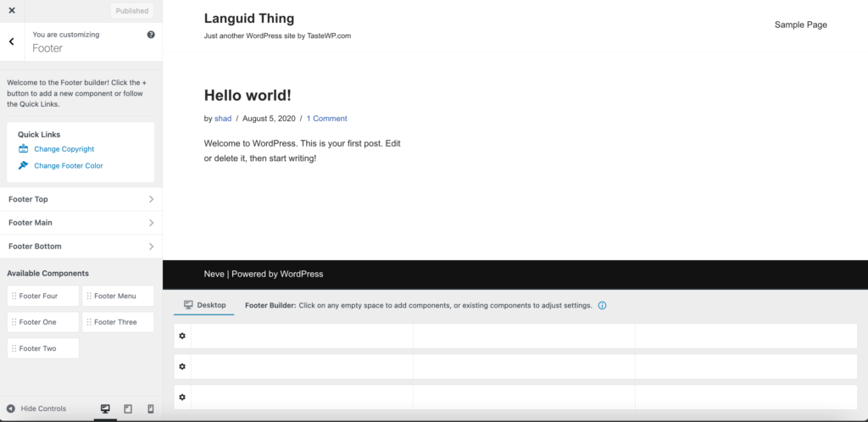This screenshot has width=868, height=422.
Task: Click the Neve | Powered by WordPress footer text
Action: pyautogui.click(x=264, y=274)
